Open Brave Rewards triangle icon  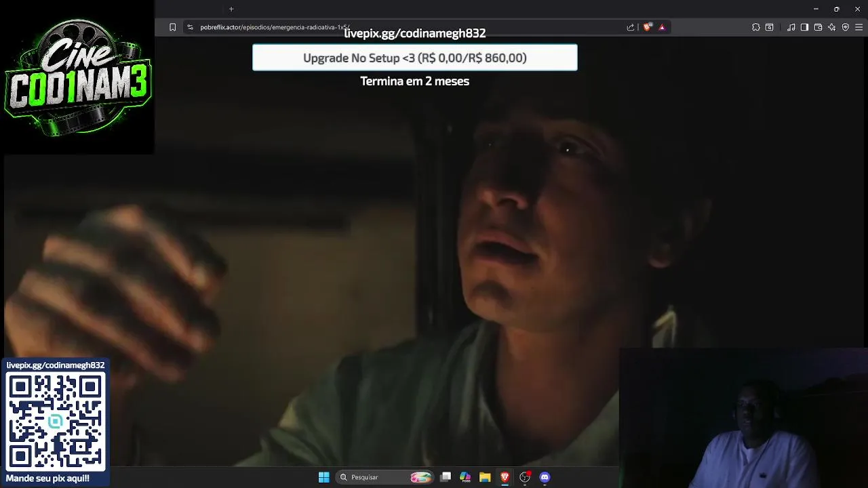pos(662,27)
